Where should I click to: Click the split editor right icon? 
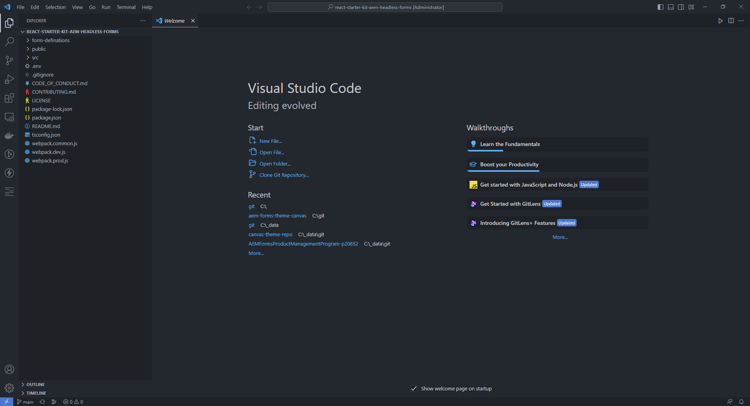tap(731, 20)
